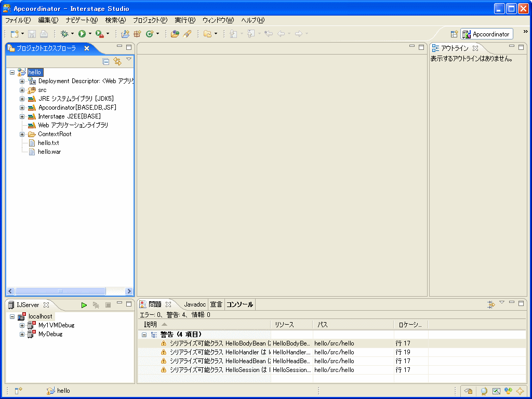This screenshot has width=532, height=399.
Task: Switch to the Javadoc tab
Action: coord(195,304)
